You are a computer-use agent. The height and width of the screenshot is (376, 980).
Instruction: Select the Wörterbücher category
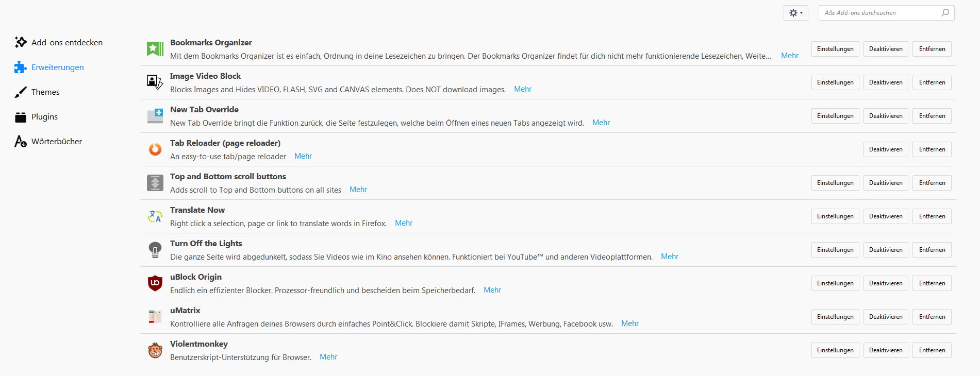pyautogui.click(x=56, y=142)
